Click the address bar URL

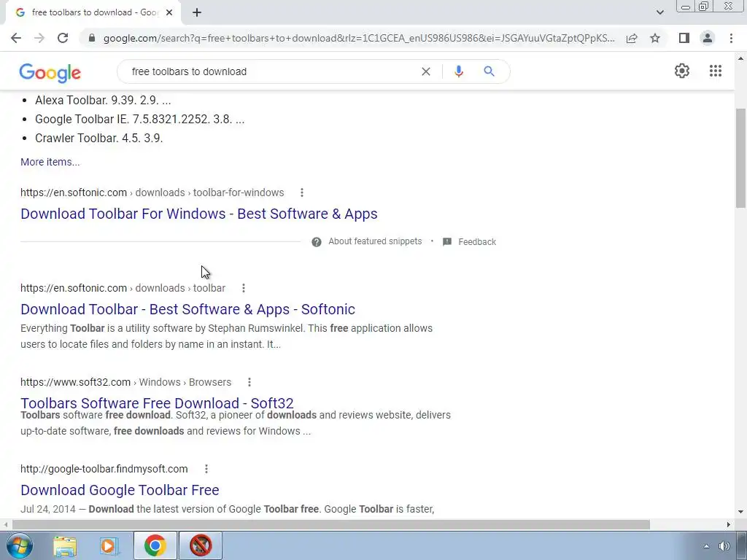click(x=358, y=38)
